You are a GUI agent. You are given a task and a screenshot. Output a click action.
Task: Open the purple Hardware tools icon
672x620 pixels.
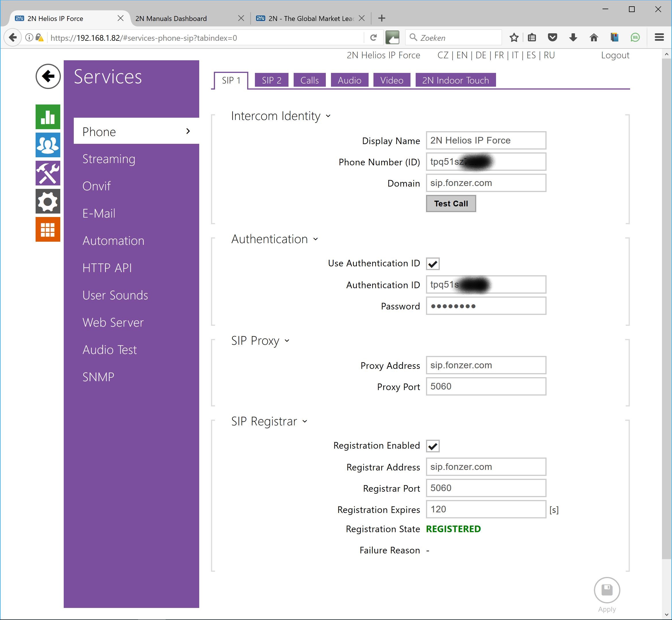[48, 173]
